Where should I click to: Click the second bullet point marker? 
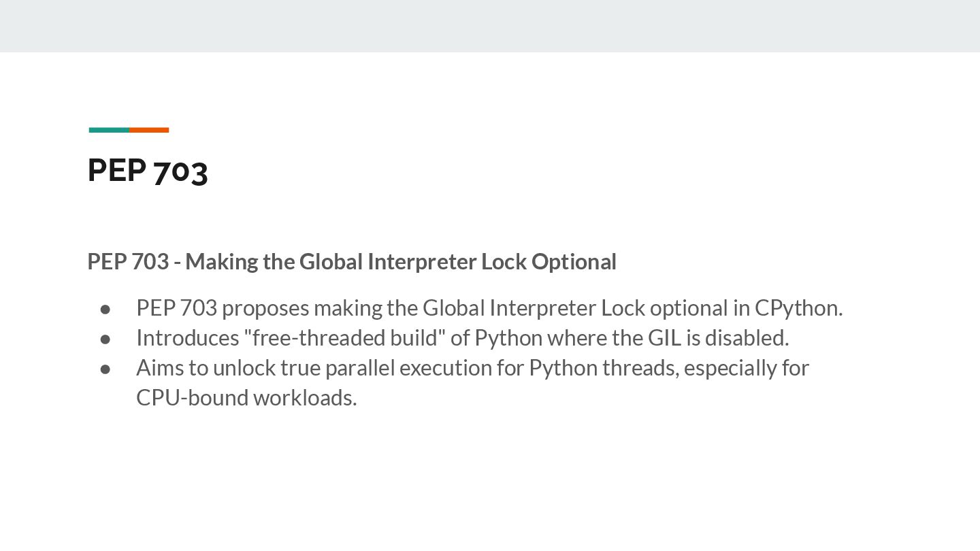click(105, 338)
